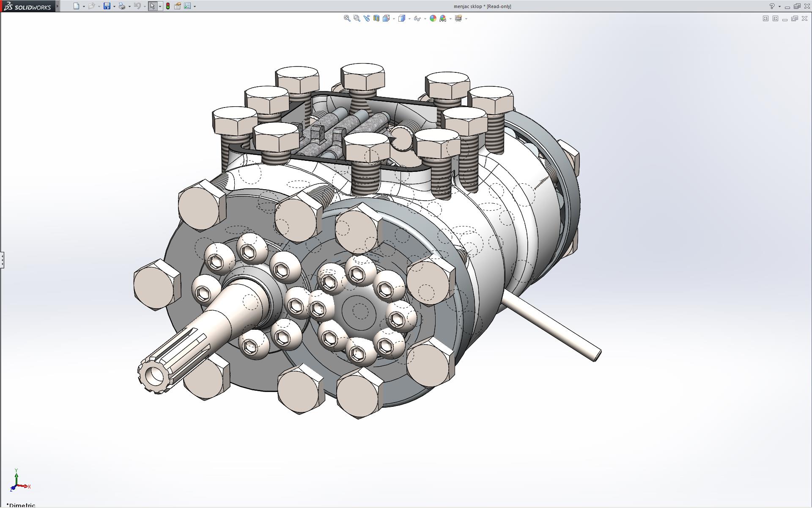Click the Zoom to Fit magnifier icon
This screenshot has height=508, width=812.
[x=347, y=18]
